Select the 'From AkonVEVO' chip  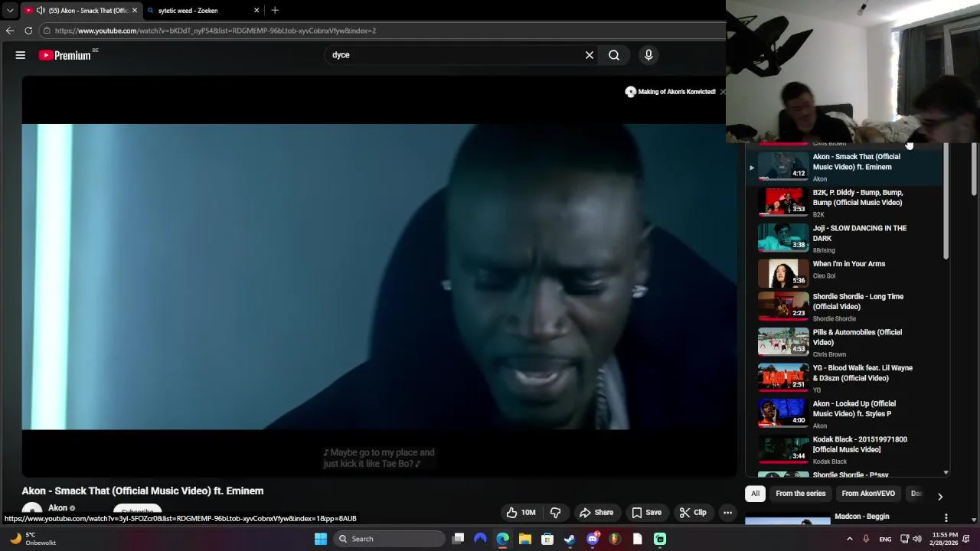pyautogui.click(x=868, y=494)
